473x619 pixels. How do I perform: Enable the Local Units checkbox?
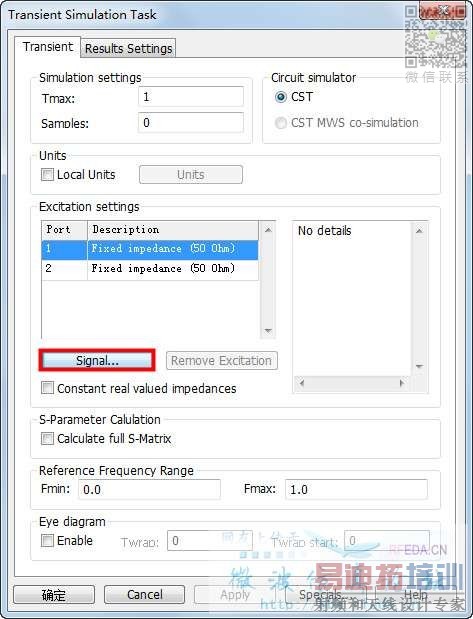point(47,174)
